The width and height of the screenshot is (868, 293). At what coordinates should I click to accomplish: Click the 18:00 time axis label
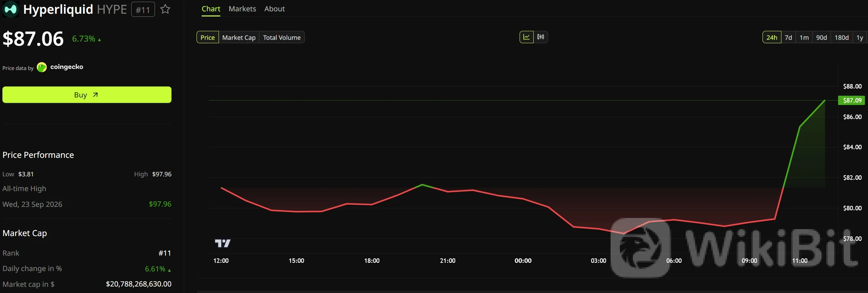[372, 261]
